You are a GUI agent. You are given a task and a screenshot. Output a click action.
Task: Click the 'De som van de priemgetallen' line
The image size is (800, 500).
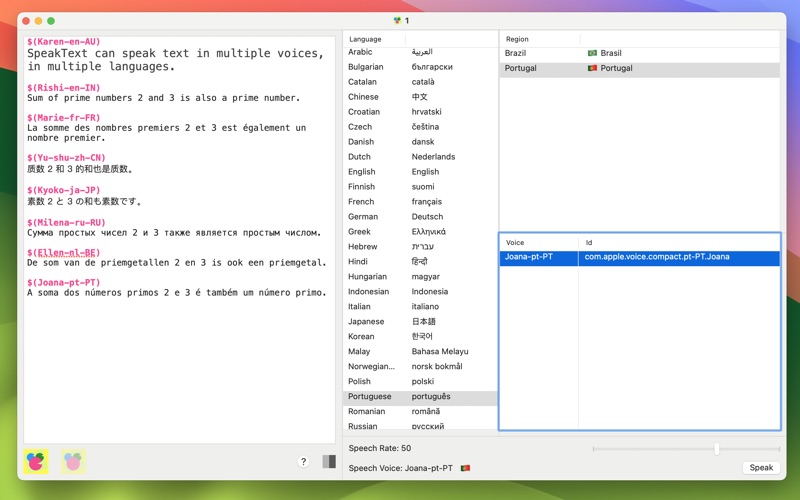click(177, 263)
